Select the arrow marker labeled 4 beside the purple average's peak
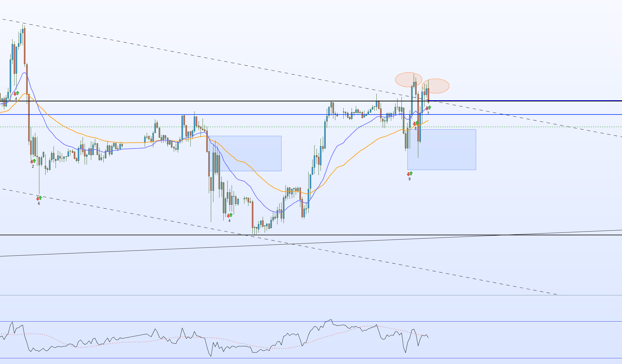622x364 pixels. tap(16, 93)
